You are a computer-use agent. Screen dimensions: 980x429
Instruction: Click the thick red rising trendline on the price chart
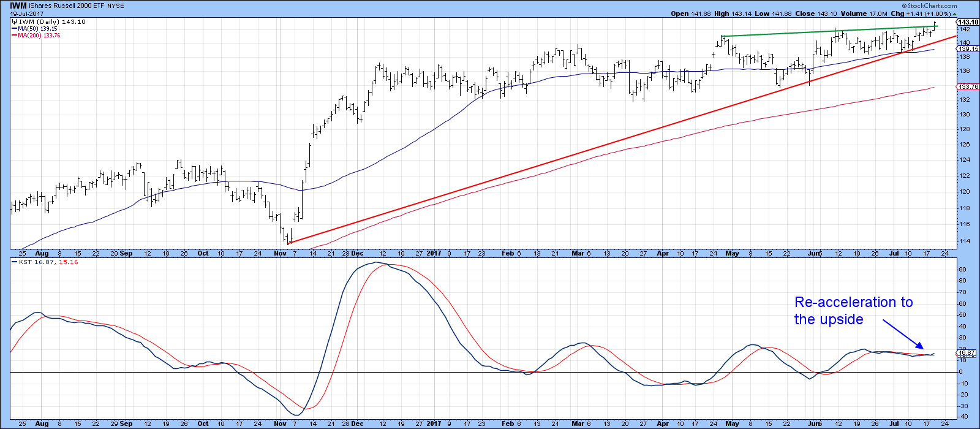[621, 140]
